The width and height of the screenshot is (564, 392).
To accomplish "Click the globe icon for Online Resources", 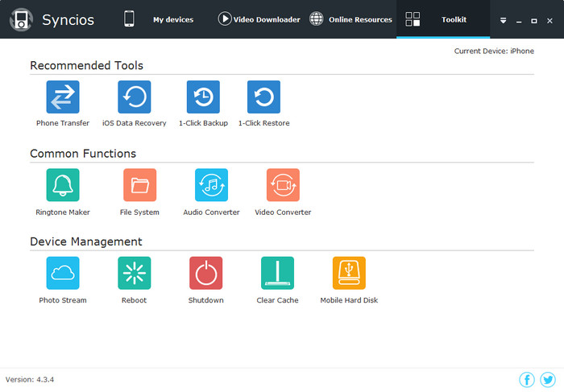I will click(316, 19).
